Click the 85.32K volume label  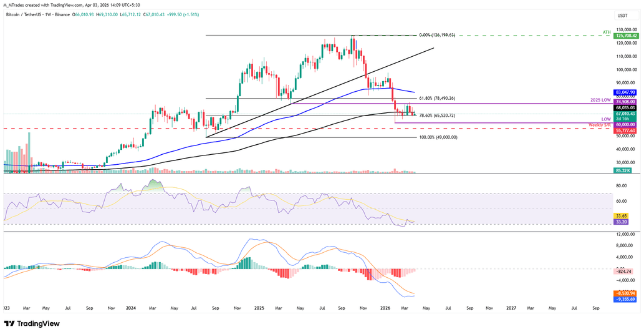tap(624, 170)
